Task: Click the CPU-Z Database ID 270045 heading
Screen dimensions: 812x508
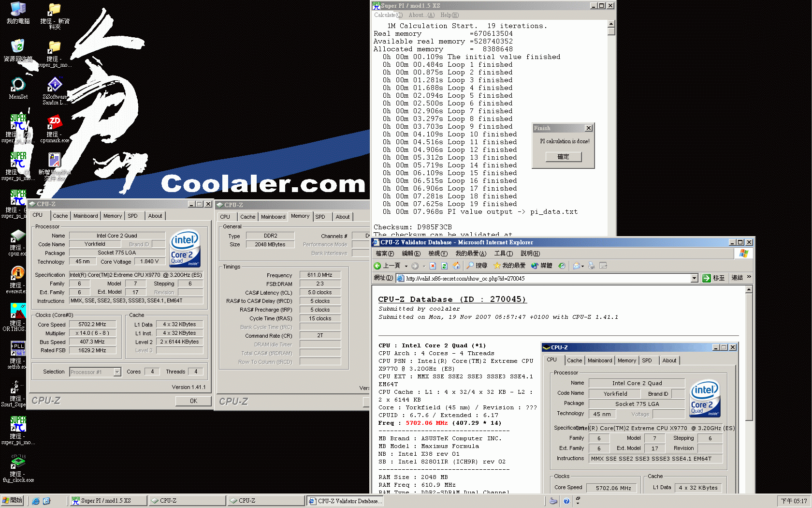Action: click(452, 299)
